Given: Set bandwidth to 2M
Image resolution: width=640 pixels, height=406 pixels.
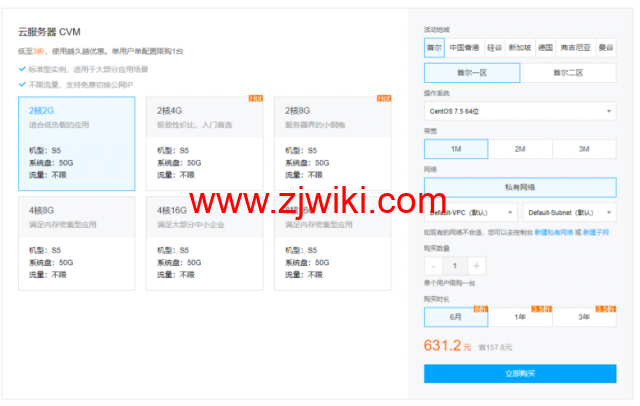Looking at the screenshot, I should 520,148.
